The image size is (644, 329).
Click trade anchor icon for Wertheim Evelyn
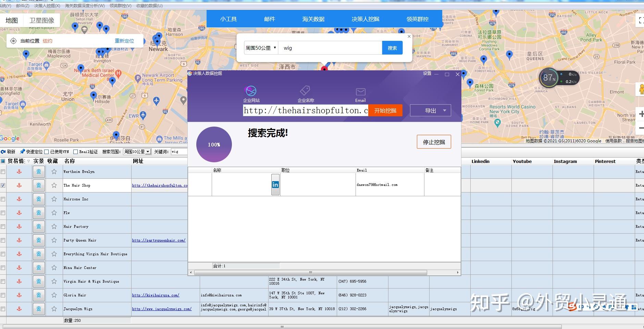(x=19, y=172)
